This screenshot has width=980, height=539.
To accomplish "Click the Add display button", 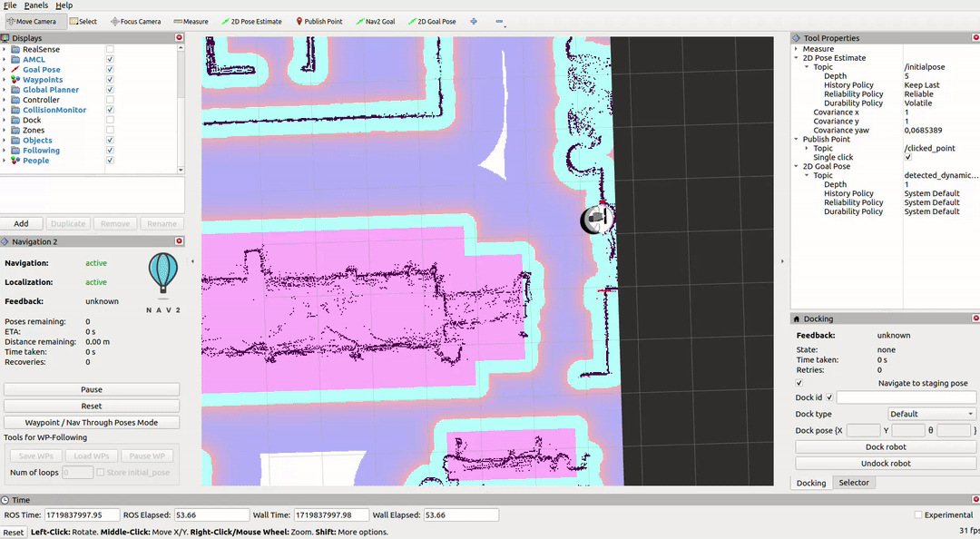I will pyautogui.click(x=21, y=224).
